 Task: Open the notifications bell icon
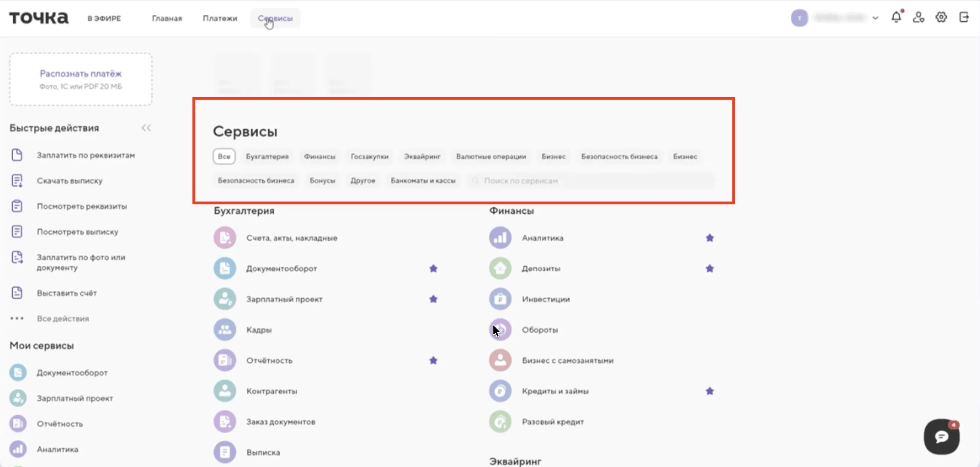coord(896,18)
